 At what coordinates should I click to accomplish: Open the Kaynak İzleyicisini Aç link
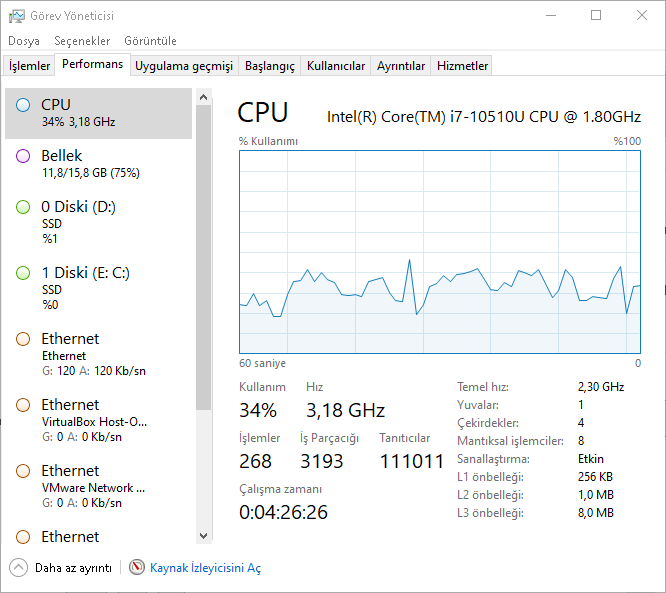[206, 568]
